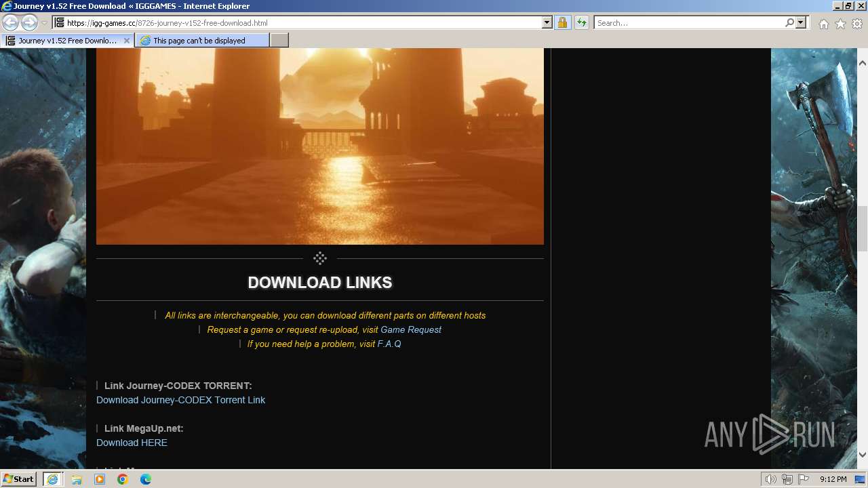Click the DOWNLOAD LINKS heading

[x=320, y=283]
